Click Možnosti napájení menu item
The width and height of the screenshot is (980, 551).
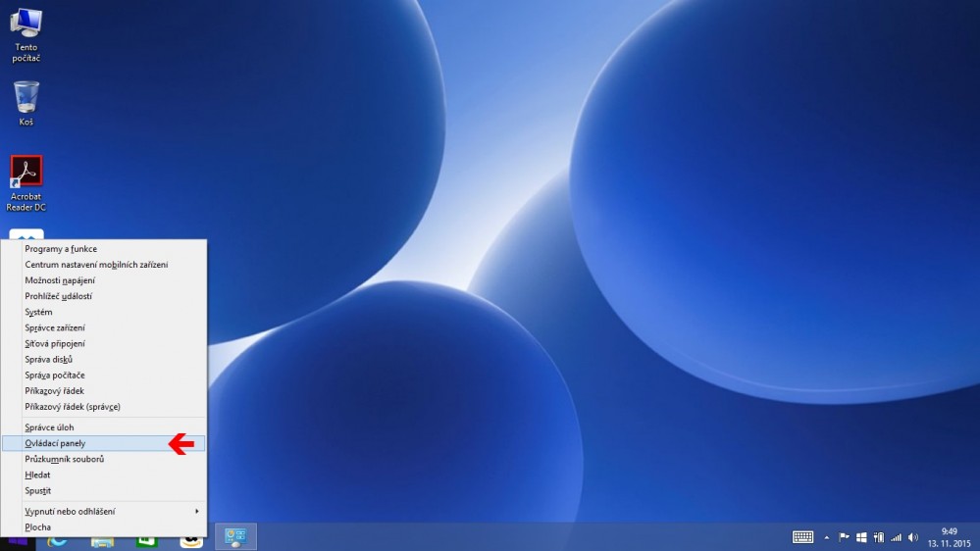point(60,280)
